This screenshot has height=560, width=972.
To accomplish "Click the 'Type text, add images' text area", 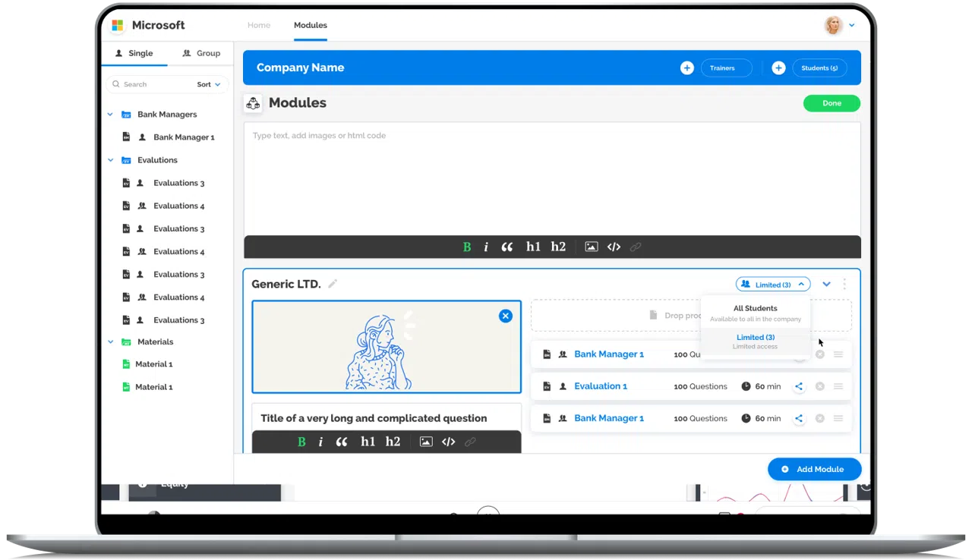I will coord(552,178).
